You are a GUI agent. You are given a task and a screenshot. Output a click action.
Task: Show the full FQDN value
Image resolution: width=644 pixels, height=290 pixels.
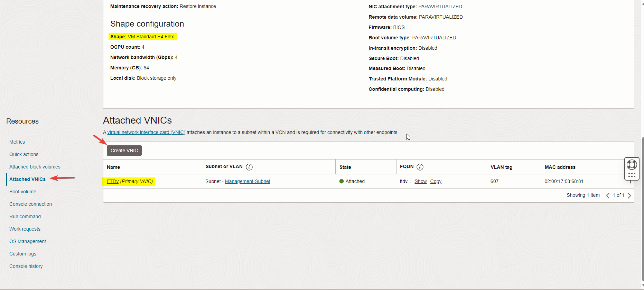(420, 181)
